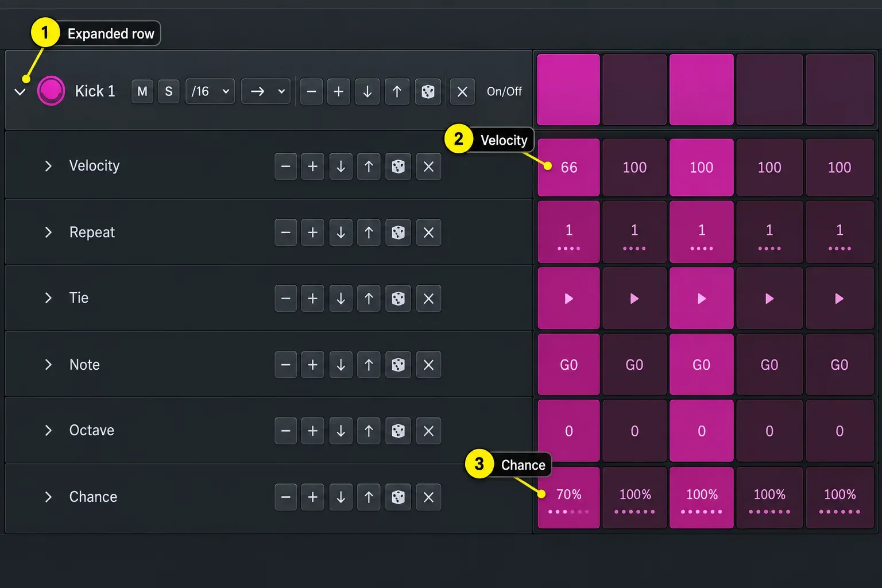Image resolution: width=882 pixels, height=588 pixels.
Task: Randomize the Kick 1 row with dice icon
Action: [x=428, y=91]
